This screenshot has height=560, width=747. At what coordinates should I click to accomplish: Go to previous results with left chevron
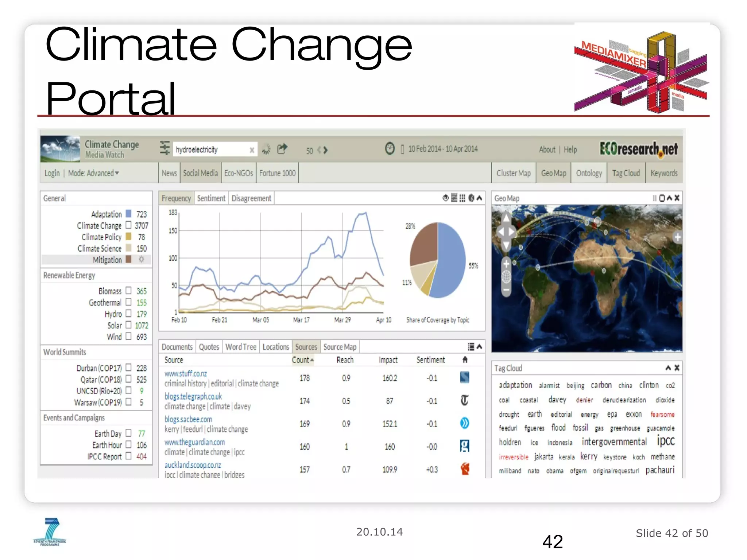coord(319,150)
